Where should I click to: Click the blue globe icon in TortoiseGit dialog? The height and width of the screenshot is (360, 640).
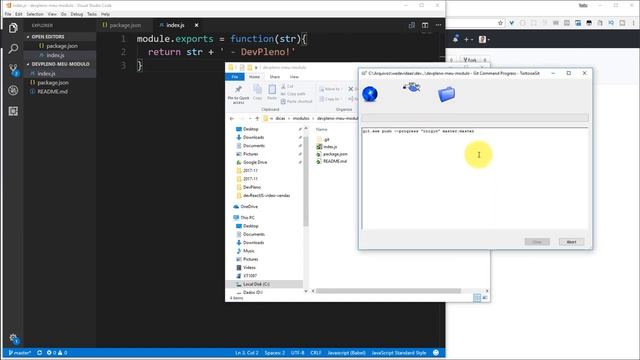coord(370,94)
